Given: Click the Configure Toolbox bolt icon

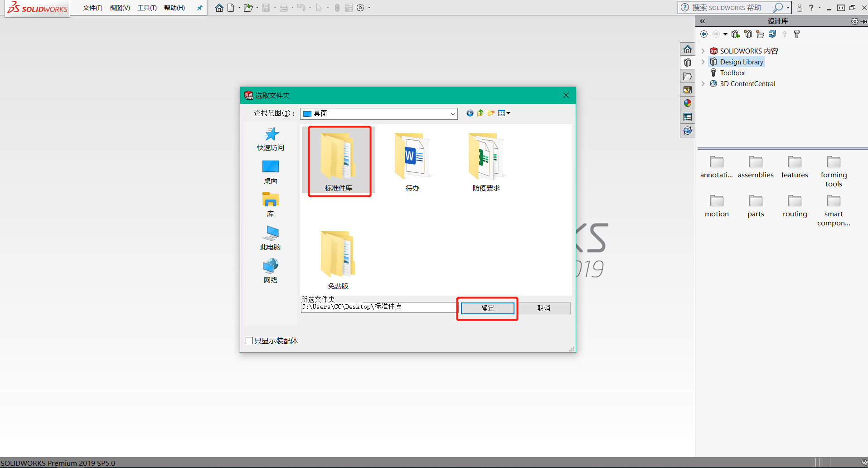Looking at the screenshot, I should (x=797, y=34).
